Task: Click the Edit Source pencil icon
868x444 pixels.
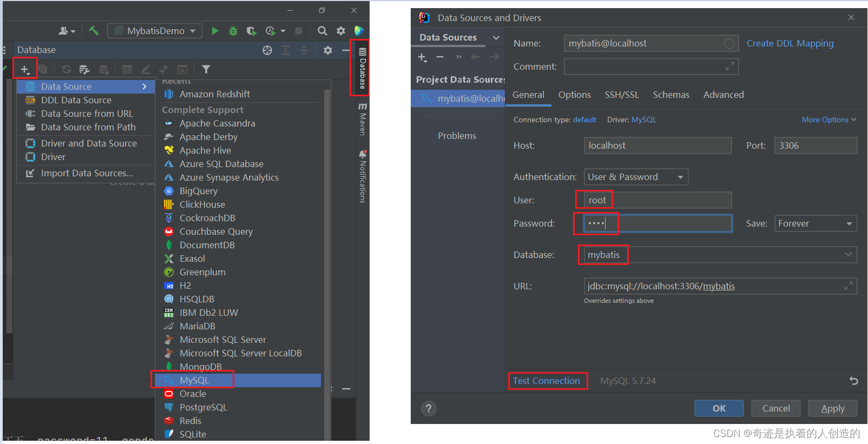Action: (x=145, y=69)
